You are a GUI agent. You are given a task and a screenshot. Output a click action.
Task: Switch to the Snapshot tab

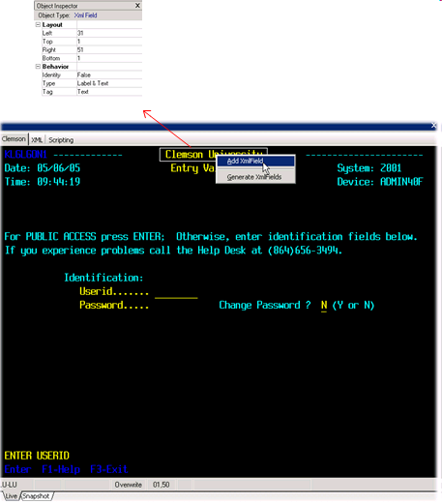(36, 496)
